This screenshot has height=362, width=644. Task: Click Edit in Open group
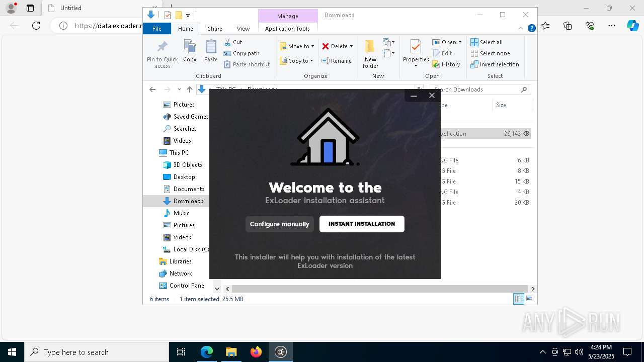[x=442, y=53]
